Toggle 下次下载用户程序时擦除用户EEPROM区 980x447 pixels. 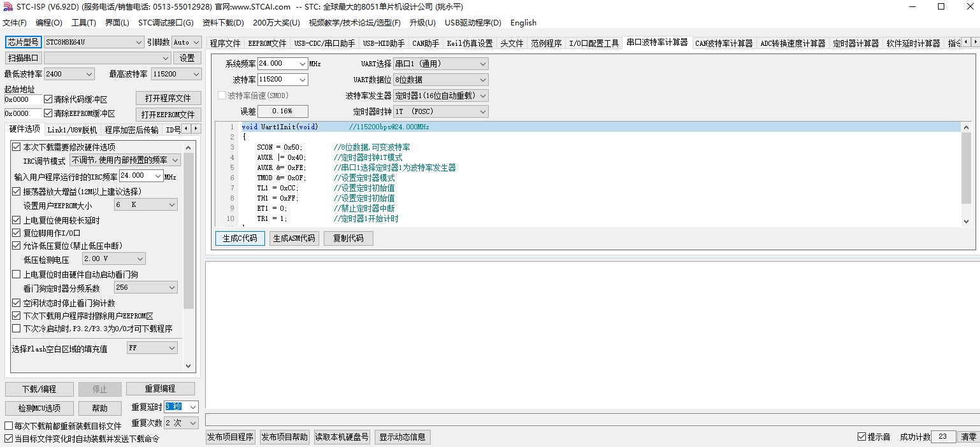coord(16,316)
